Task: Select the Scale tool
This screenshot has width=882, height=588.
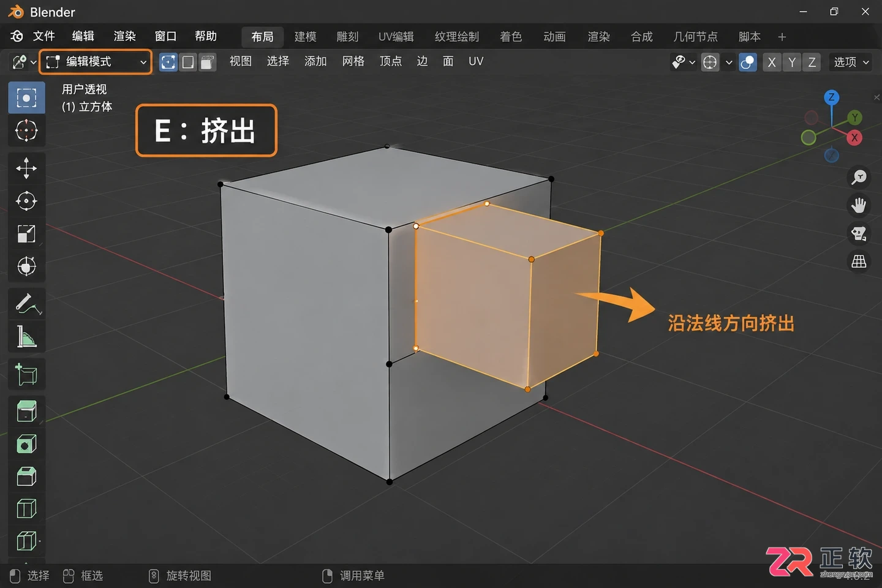Action: 26,233
